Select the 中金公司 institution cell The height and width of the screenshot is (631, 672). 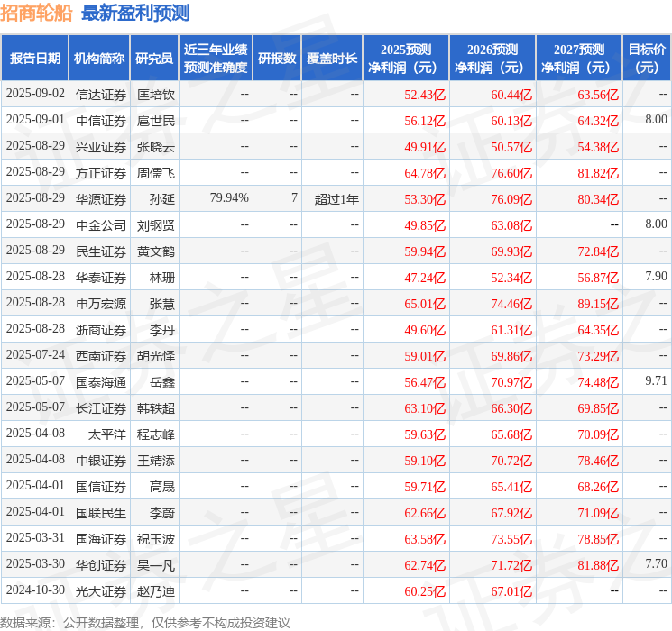click(101, 225)
